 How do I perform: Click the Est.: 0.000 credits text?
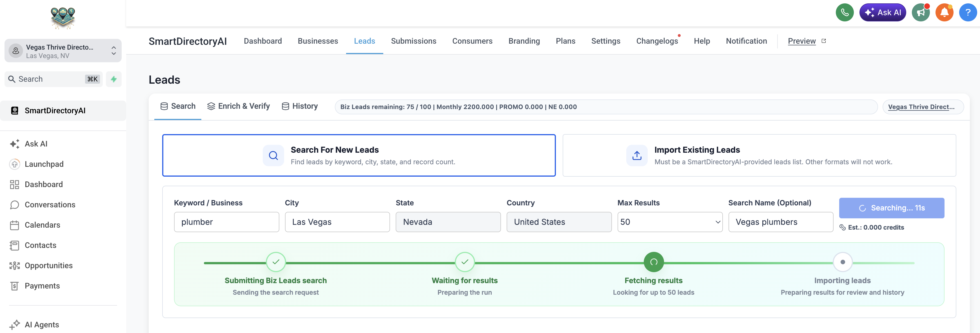point(876,228)
